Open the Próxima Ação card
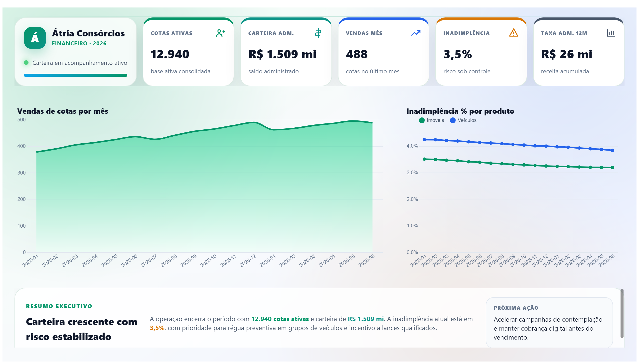This screenshot has width=639, height=364. click(549, 323)
